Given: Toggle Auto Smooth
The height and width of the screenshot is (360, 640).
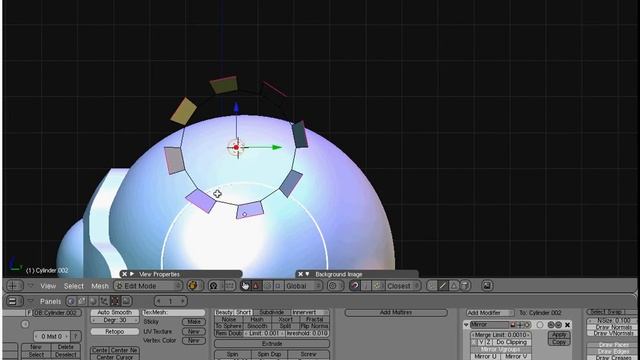Looking at the screenshot, I should (115, 312).
